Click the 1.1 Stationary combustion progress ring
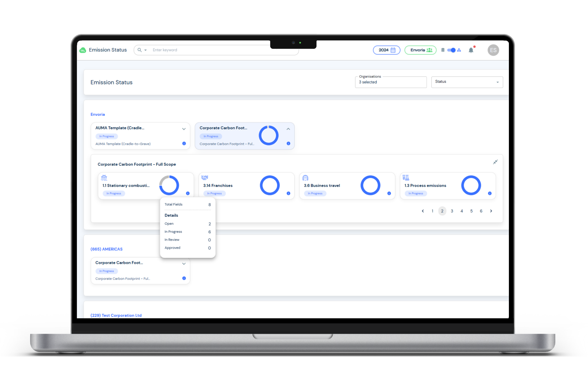The image size is (588, 385). click(169, 185)
